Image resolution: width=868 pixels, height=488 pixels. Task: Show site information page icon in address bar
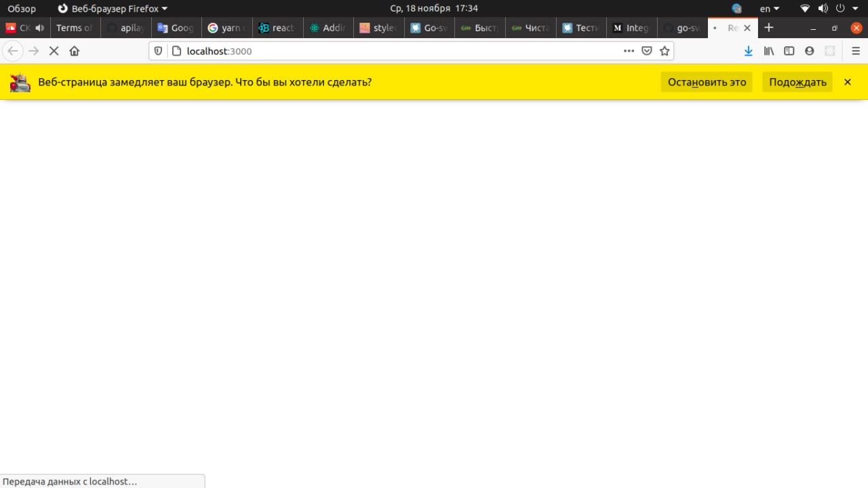[x=176, y=51]
